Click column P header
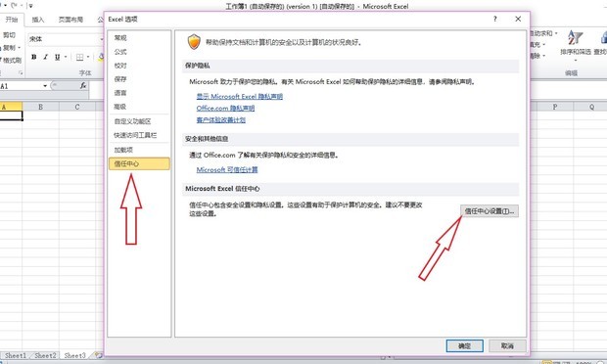The height and width of the screenshot is (364, 607). point(555,107)
